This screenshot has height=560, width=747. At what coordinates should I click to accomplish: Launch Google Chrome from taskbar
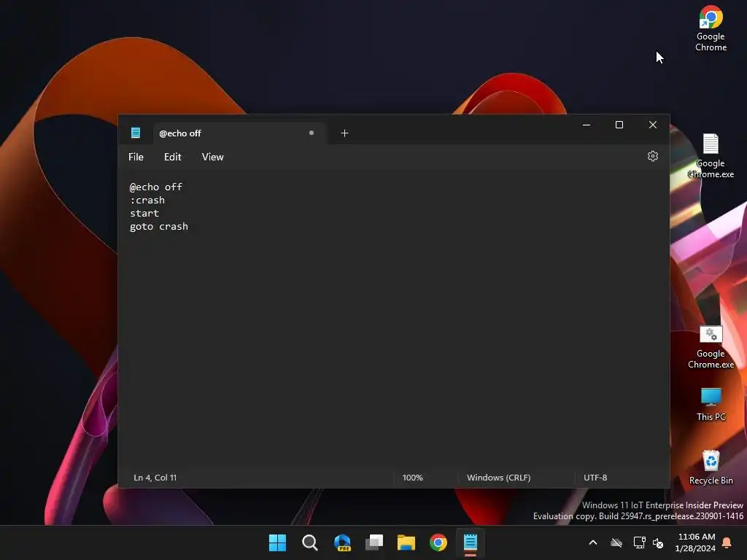(438, 542)
